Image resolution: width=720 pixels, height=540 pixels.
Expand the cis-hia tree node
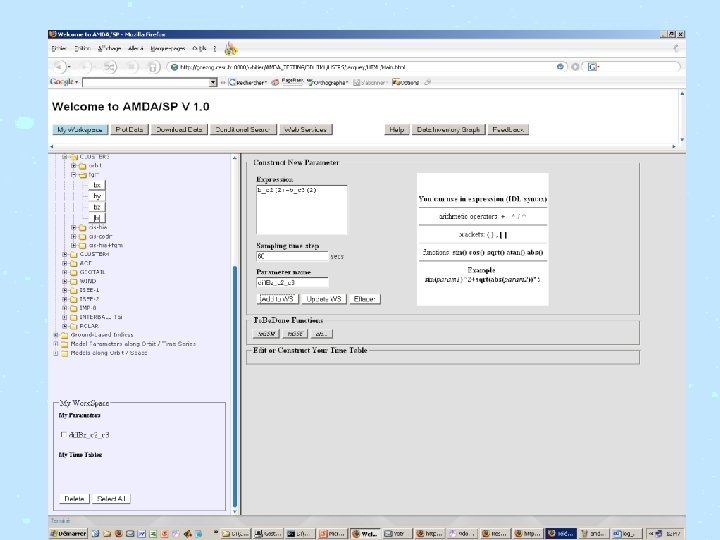tap(73, 227)
